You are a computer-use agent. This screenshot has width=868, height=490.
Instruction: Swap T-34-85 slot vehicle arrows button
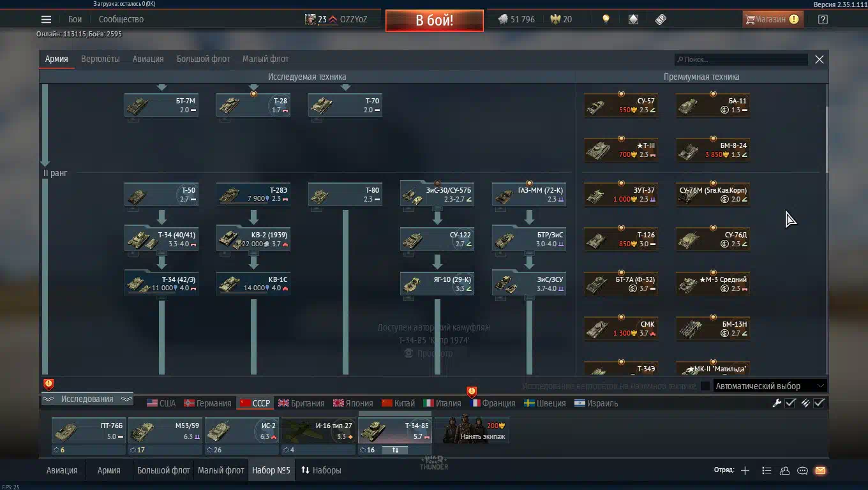point(395,450)
